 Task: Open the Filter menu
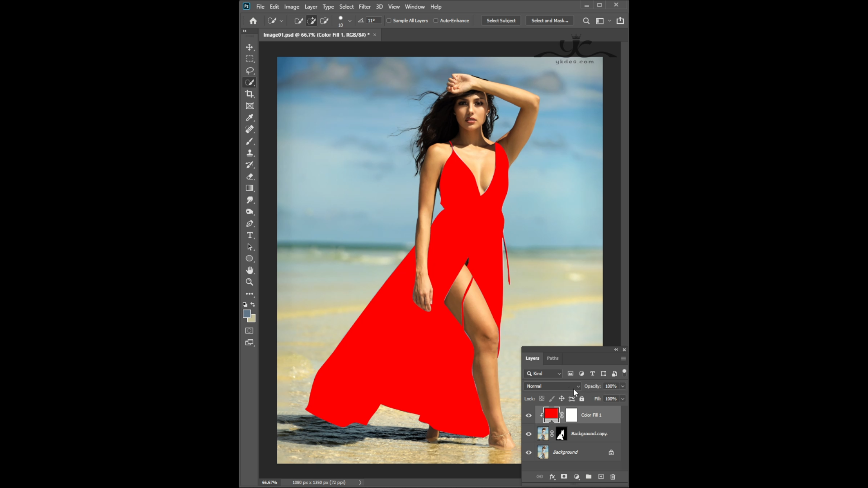click(364, 7)
